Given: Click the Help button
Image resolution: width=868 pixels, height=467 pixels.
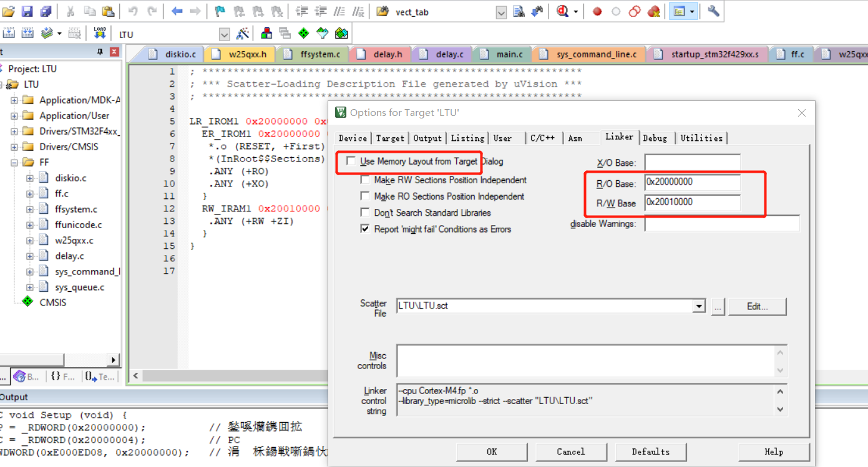Looking at the screenshot, I should coord(774,451).
